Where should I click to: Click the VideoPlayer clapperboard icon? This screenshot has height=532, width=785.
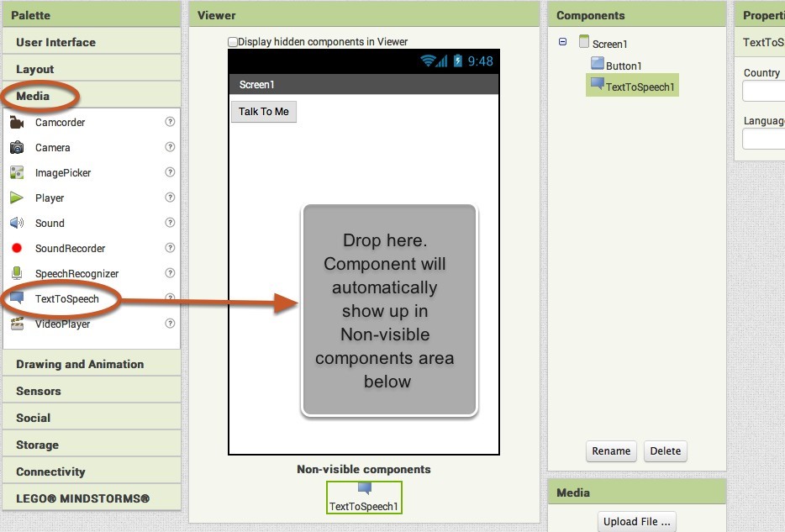17,324
